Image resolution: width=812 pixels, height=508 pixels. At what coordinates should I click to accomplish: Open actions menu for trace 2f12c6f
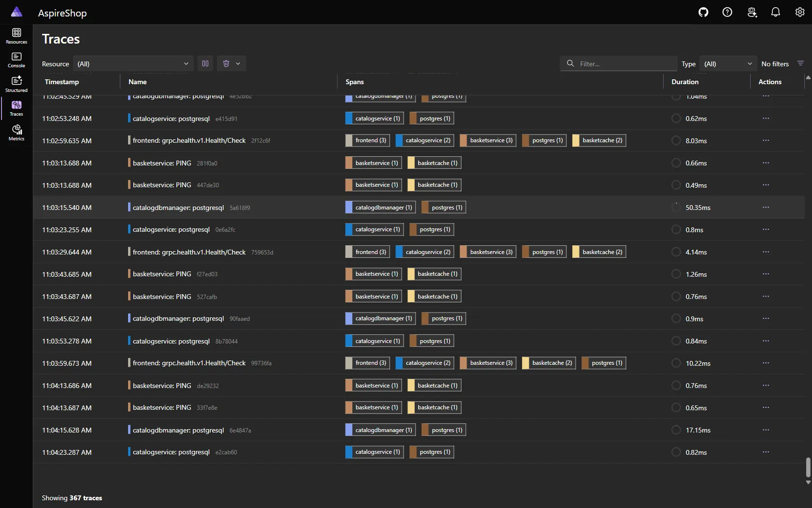pos(766,140)
